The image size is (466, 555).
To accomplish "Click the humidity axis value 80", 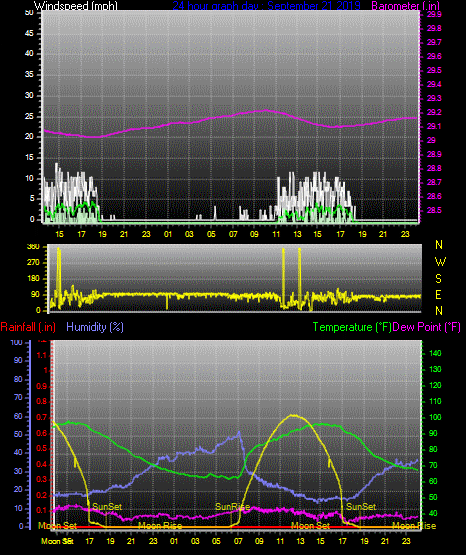I will (18, 379).
